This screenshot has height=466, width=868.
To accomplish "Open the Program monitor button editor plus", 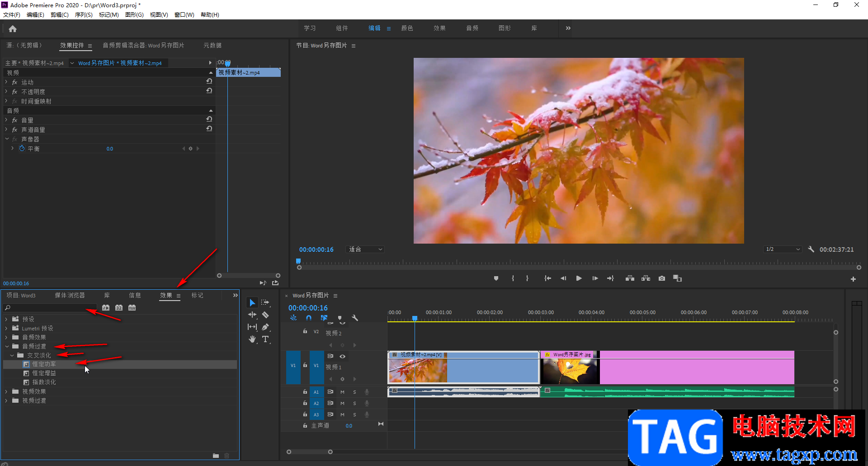I will pos(853,279).
